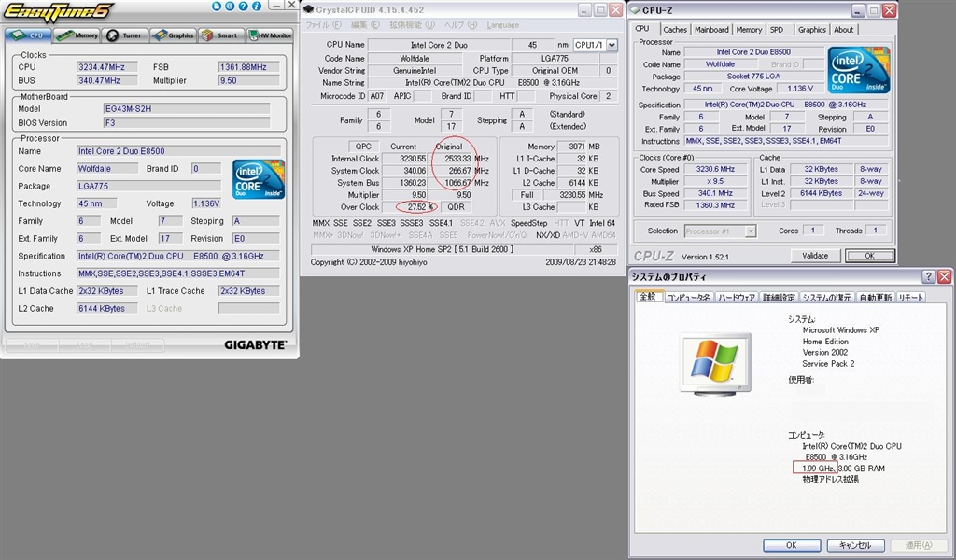The width and height of the screenshot is (956, 560).
Task: Click the Intel Core 2 logo in EasyTune6
Action: point(259,179)
